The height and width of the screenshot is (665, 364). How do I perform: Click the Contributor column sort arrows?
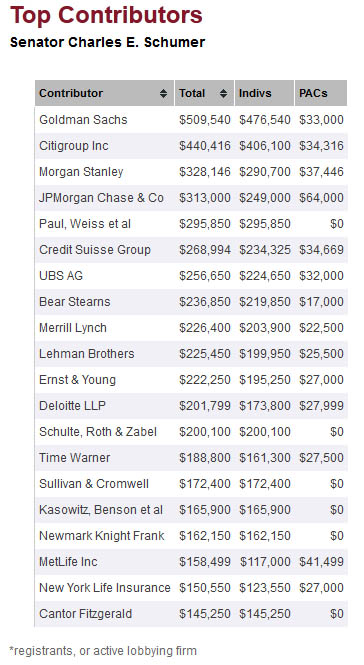163,94
